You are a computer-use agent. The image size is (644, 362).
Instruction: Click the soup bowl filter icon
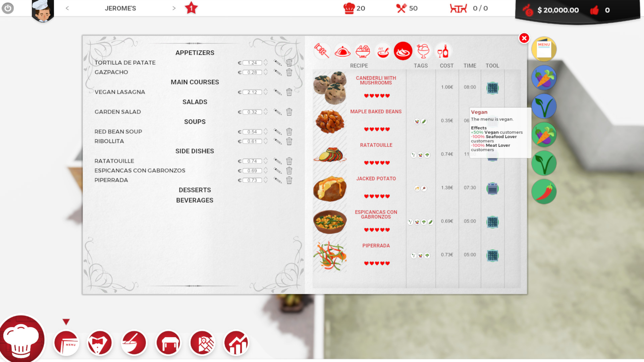383,51
